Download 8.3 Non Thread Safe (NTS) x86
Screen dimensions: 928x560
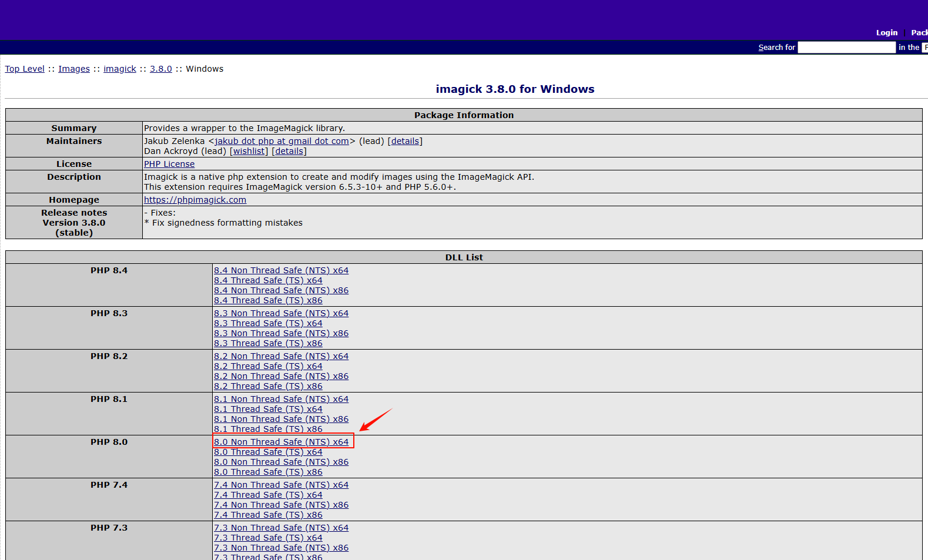(x=281, y=333)
